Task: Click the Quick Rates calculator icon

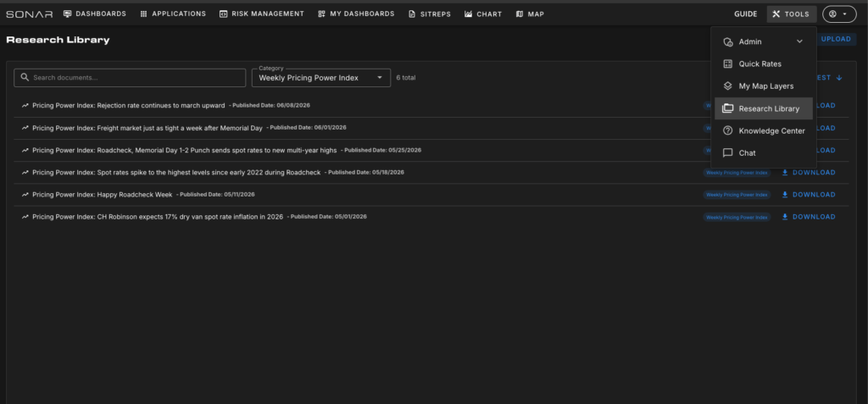Action: [728, 64]
